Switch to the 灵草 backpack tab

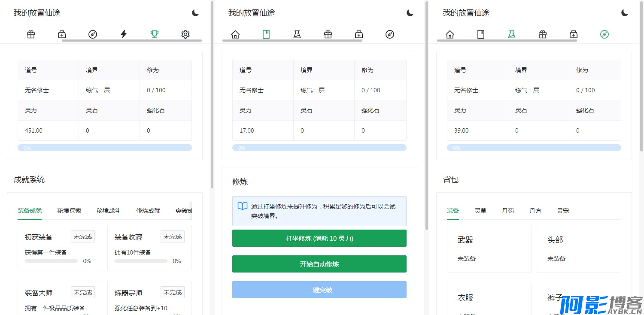480,211
